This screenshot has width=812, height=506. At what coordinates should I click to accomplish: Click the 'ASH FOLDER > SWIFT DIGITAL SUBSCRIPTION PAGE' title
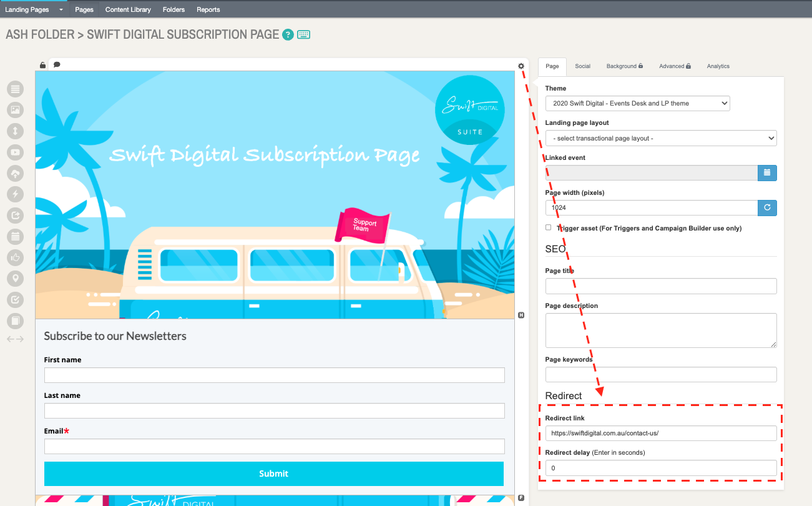click(x=142, y=34)
